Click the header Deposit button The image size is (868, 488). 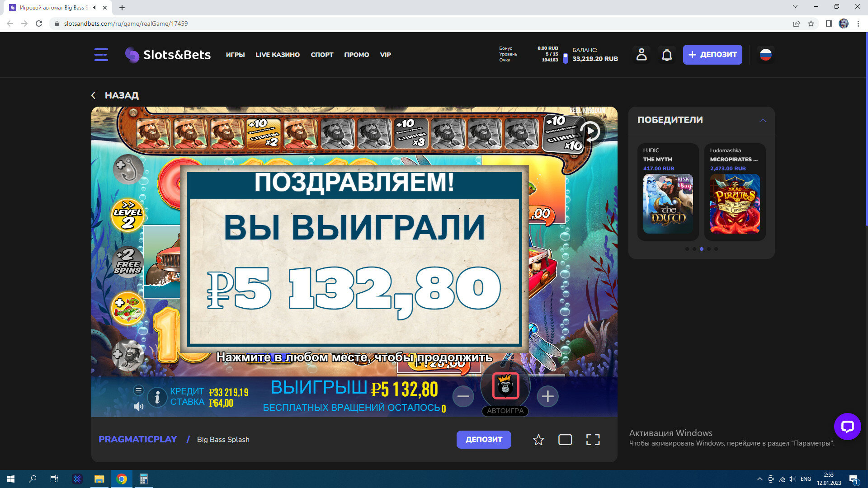click(x=712, y=55)
